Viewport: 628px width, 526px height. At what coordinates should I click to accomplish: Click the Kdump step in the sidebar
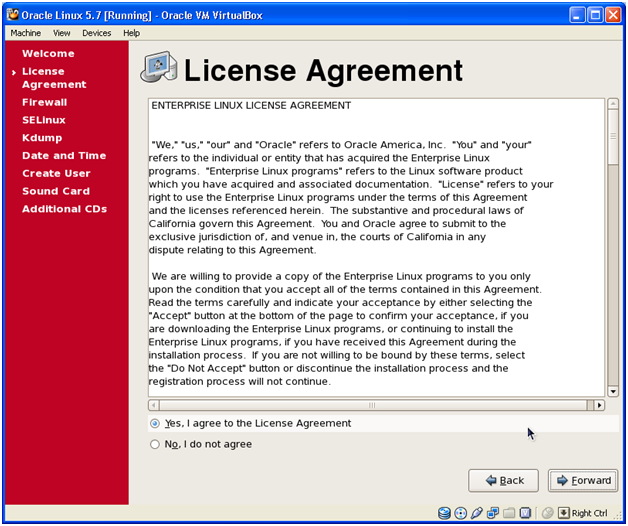tap(42, 138)
